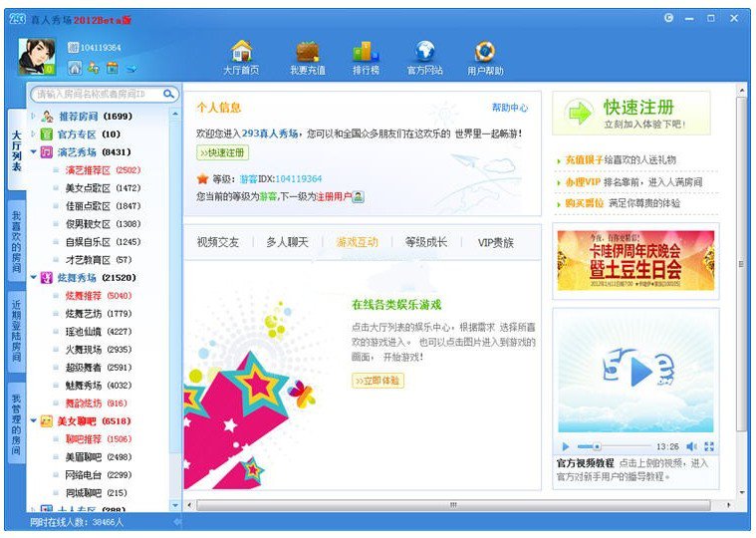Click the small home icon under user ID
756x538 pixels.
click(x=75, y=69)
